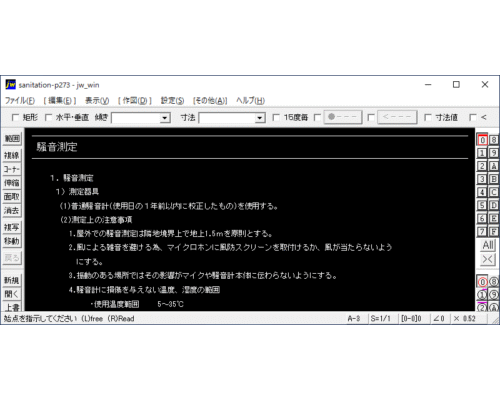The height and width of the screenshot is (400, 500).
Task: Select layer E square button
Action: click(x=494, y=218)
